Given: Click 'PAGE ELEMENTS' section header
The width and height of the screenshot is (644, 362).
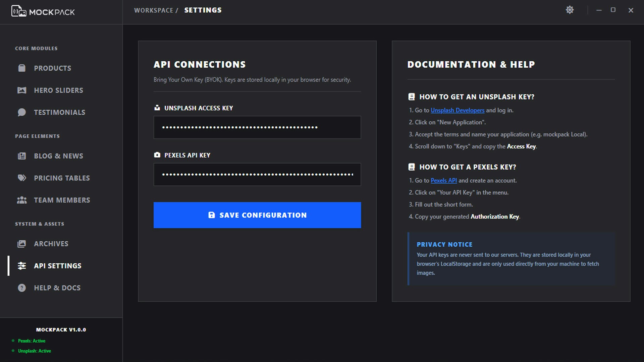Looking at the screenshot, I should point(37,136).
